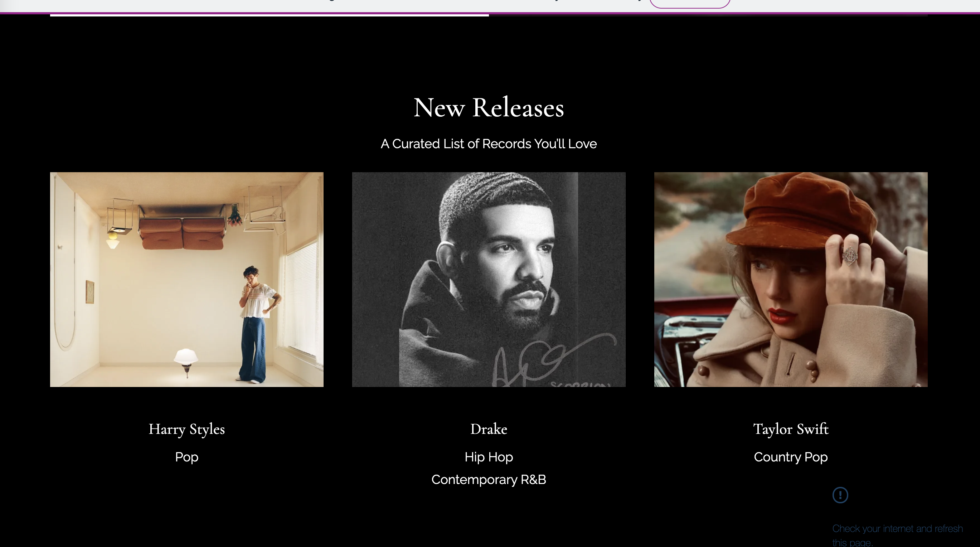
Task: Click the white filled progress bar segment
Action: click(270, 15)
